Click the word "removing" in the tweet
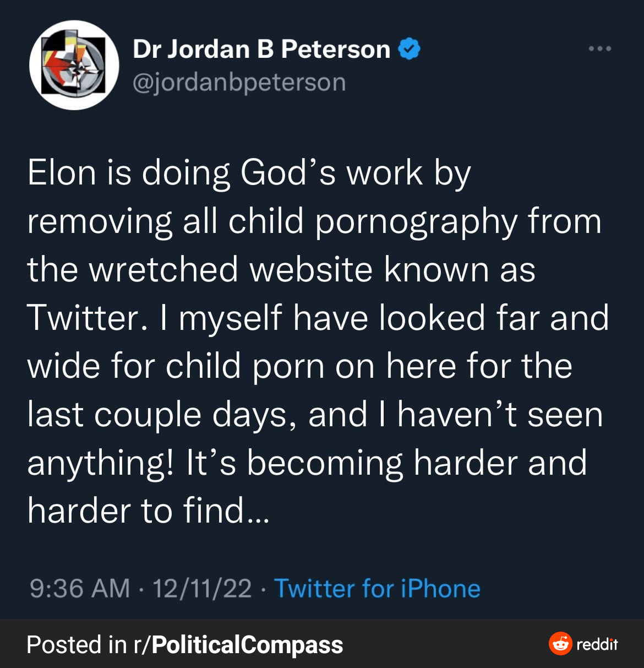Viewport: 644px width, 668px height. point(100,221)
